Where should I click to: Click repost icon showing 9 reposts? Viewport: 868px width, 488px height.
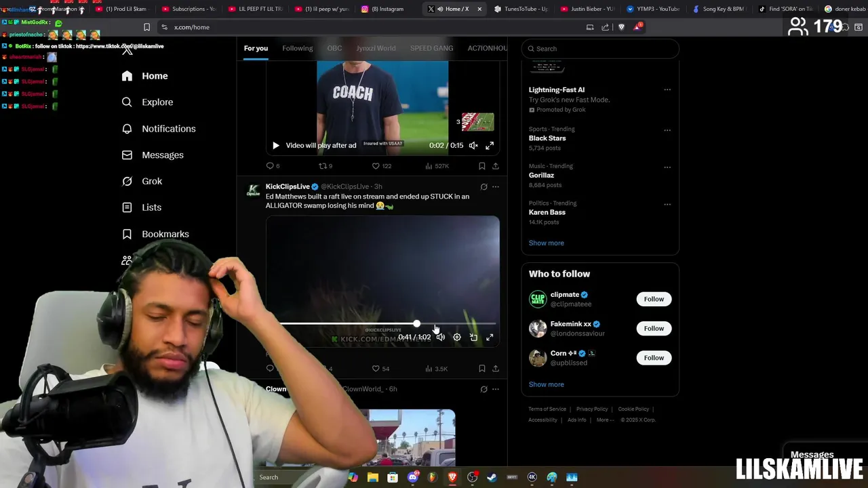click(323, 166)
